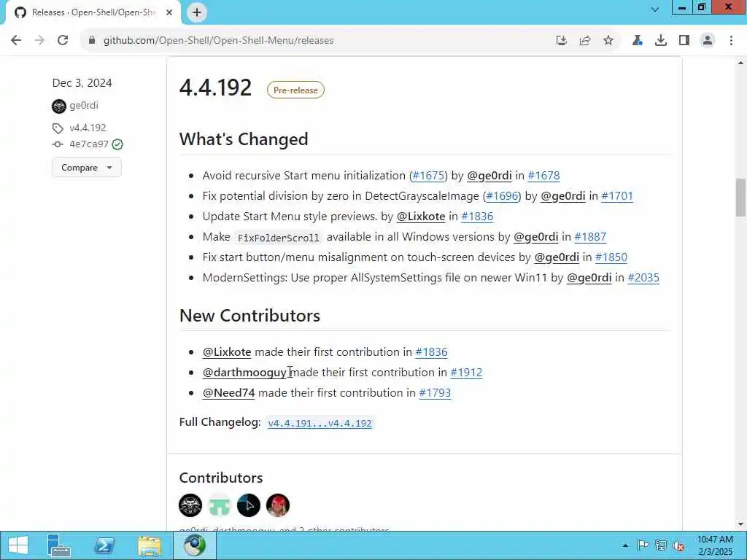
Task: Open the Windows Start button
Action: click(18, 545)
